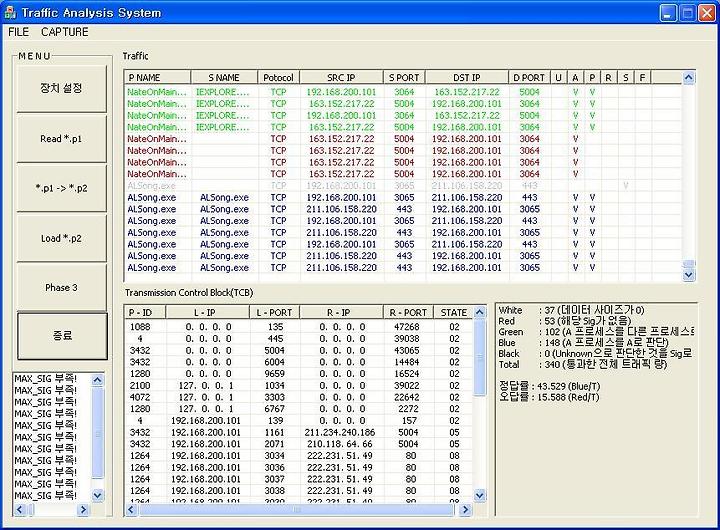Select TCB row with P-ID 1088
Viewport: 720px width, 530px height.
(299, 327)
